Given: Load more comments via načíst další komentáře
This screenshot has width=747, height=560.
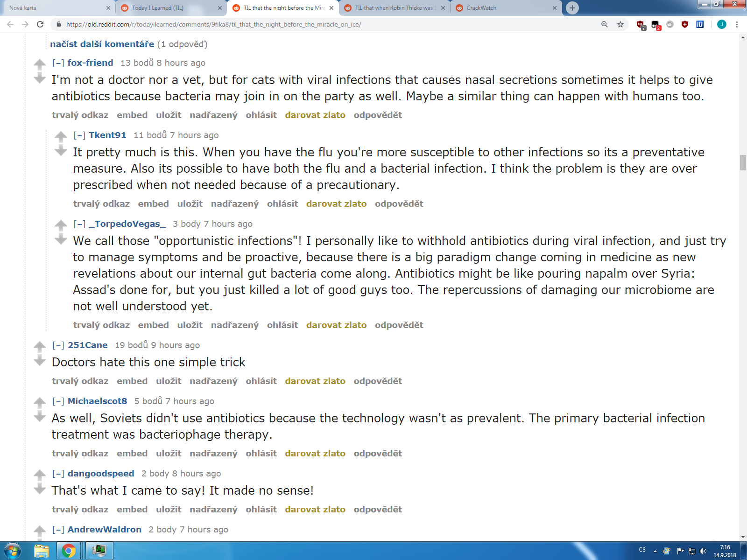Looking at the screenshot, I should tap(102, 44).
